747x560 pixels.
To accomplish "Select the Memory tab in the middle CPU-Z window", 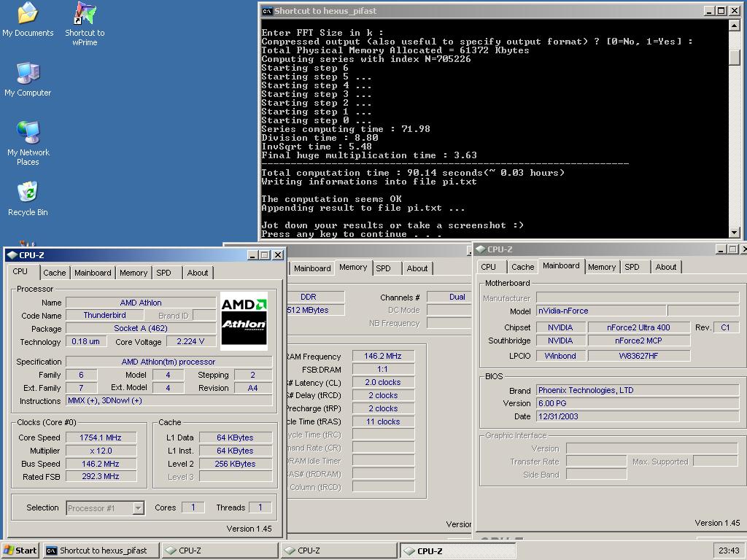I will [353, 267].
